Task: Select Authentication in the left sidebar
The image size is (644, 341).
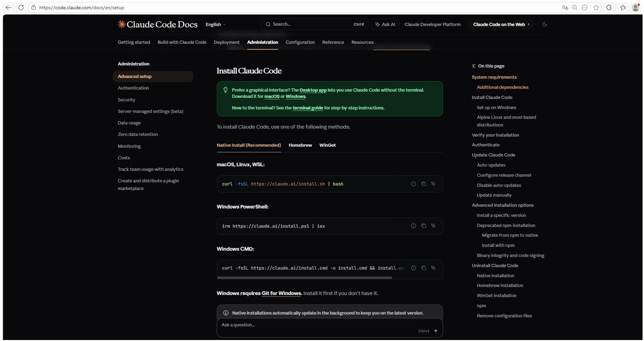Action: pyautogui.click(x=133, y=88)
